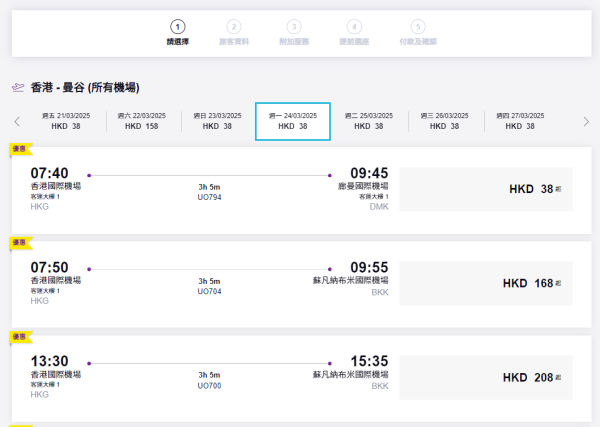Image resolution: width=600 pixels, height=427 pixels.
Task: Click promo tag on the 07:40 flight
Action: coord(21,149)
